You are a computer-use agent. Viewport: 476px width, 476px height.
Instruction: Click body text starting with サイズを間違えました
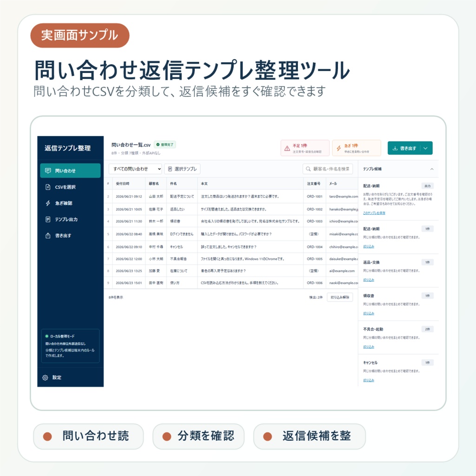pos(233,209)
